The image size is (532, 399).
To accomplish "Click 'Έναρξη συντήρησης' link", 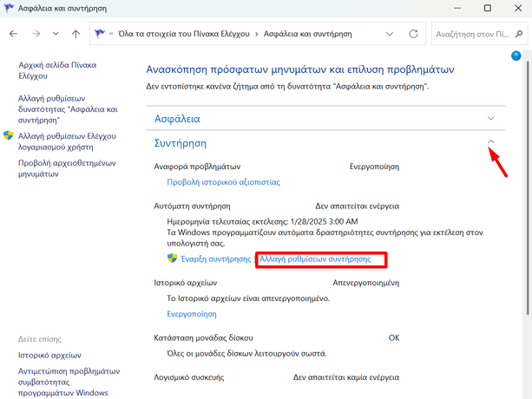I will 216,259.
